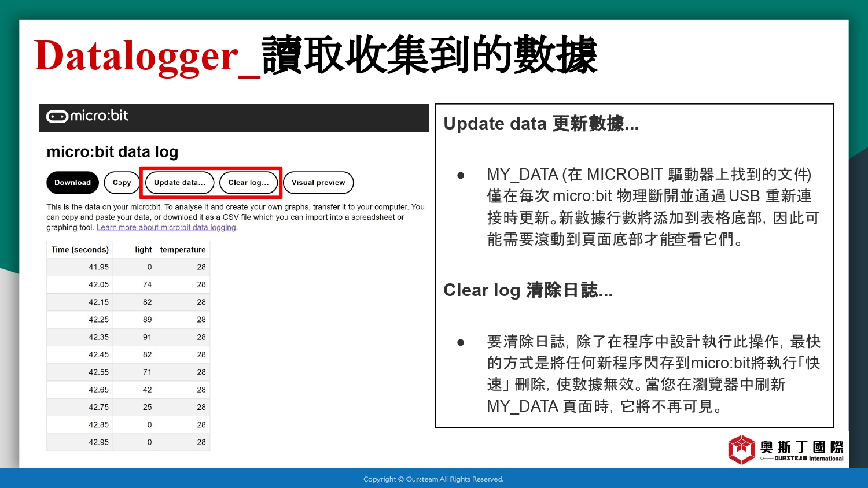This screenshot has width=868, height=488.
Task: Click the micro:bit logo in the header
Action: pos(87,116)
